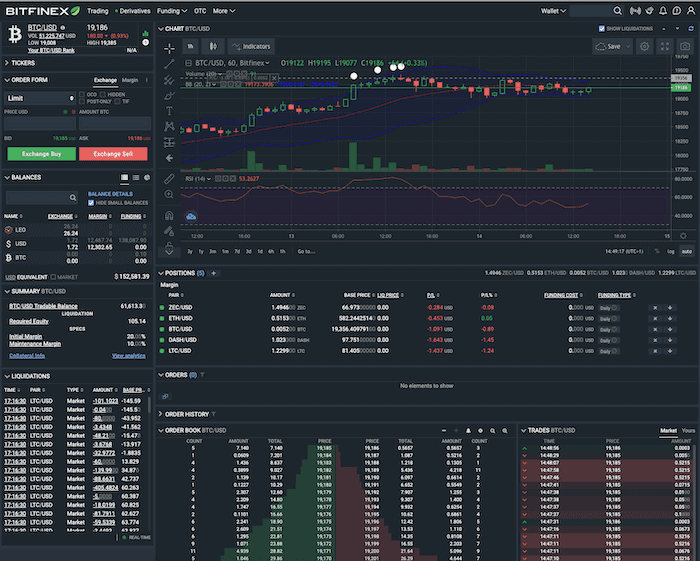Click the back arrow in chart toolbar
Image resolution: width=700 pixels, height=561 pixels.
(169, 158)
